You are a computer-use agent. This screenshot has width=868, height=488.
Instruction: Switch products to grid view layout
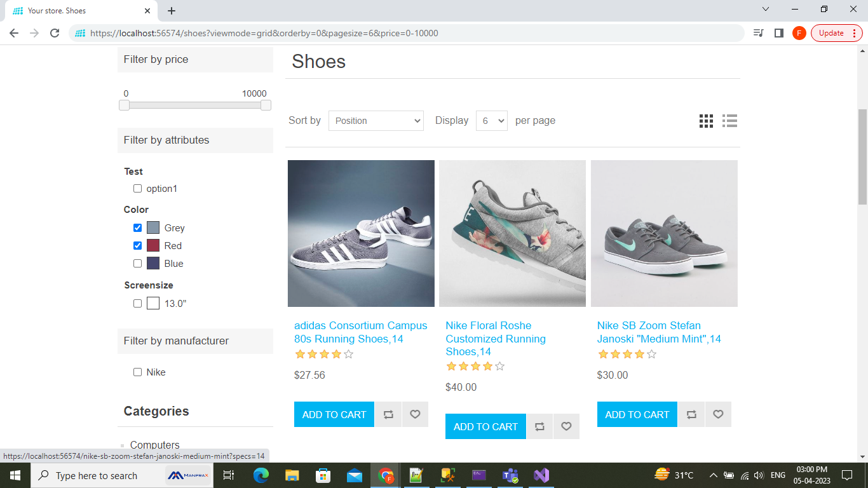705,121
